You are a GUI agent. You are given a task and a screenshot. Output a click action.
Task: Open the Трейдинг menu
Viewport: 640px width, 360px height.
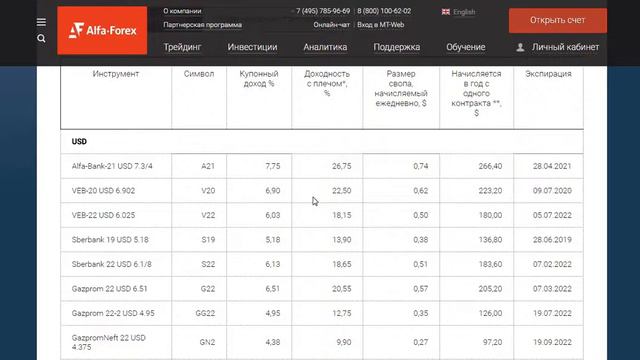pos(182,47)
